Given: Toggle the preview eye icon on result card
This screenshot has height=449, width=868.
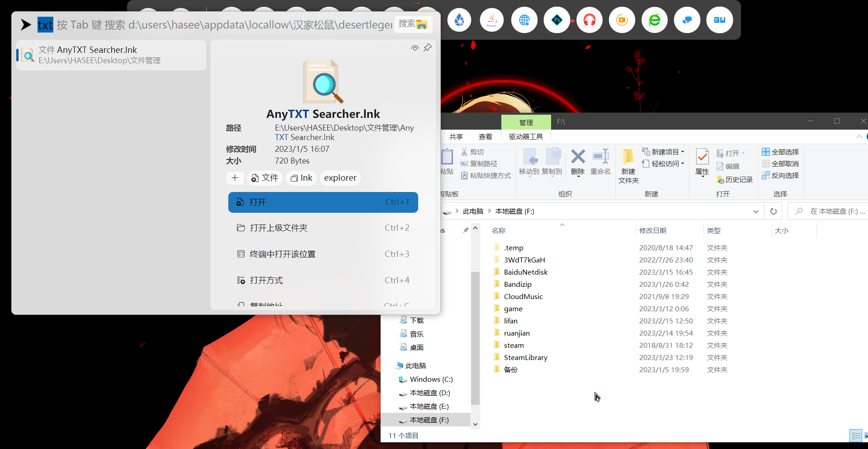Looking at the screenshot, I should pyautogui.click(x=415, y=48).
